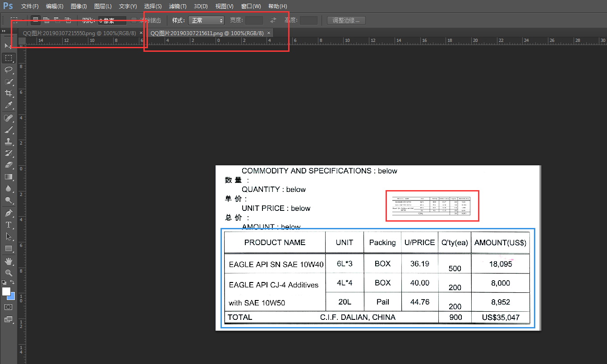Select the Clone Stamp tool
Viewport: 607px width, 364px height.
click(8, 141)
